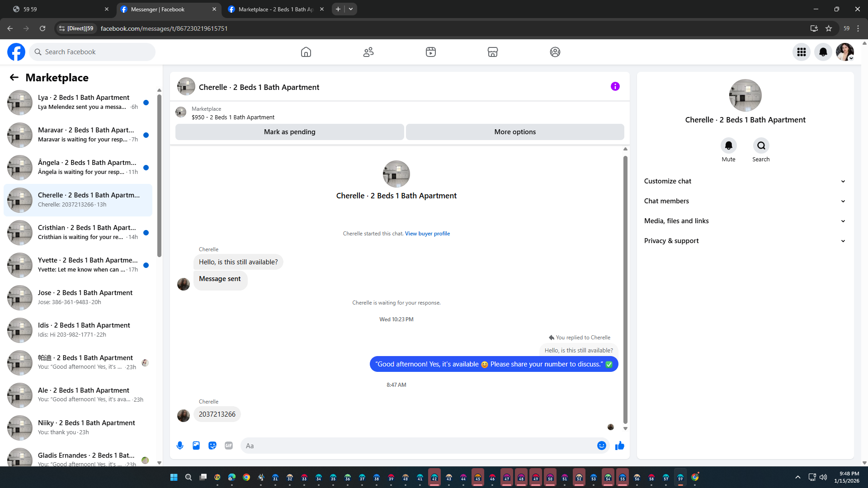Mute the Cherelle conversation
The width and height of the screenshot is (868, 488).
728,145
